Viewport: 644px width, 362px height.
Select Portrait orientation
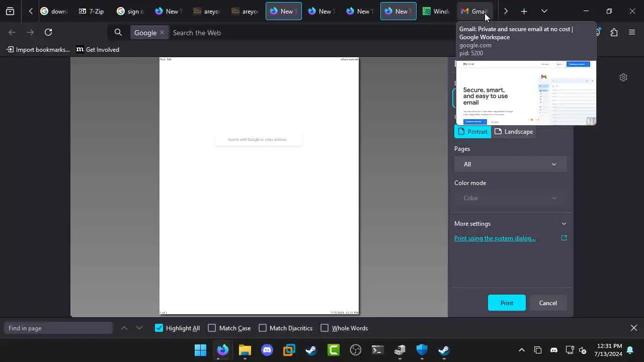pyautogui.click(x=472, y=131)
